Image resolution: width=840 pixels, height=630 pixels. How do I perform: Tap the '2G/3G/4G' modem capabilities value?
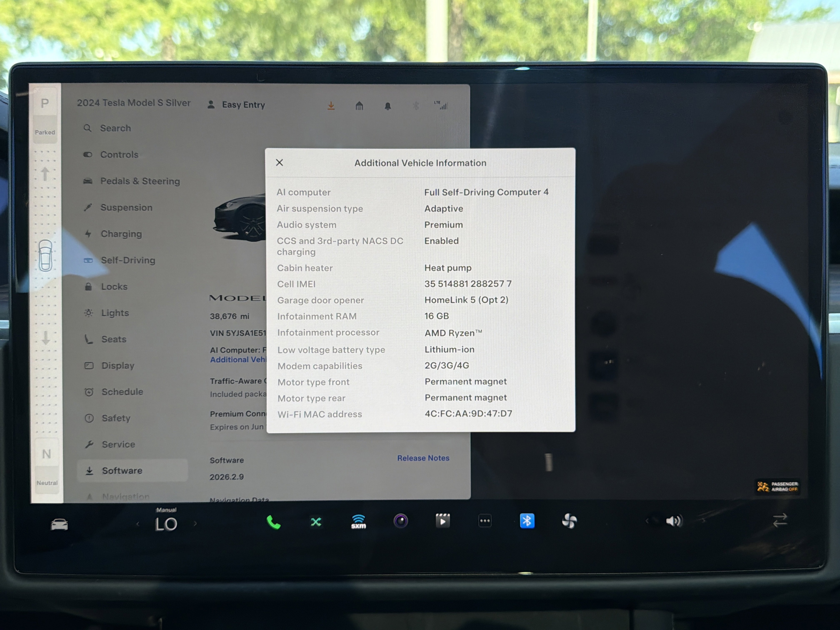click(447, 365)
